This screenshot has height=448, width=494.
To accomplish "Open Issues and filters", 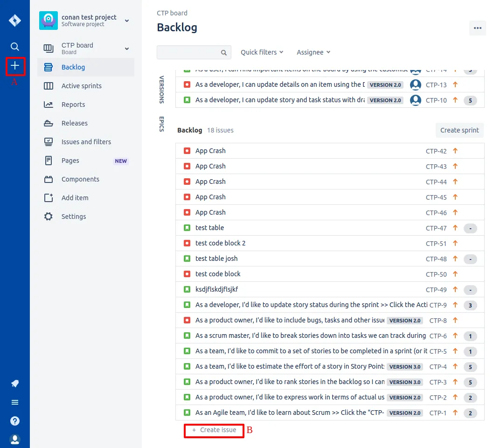I will click(86, 142).
